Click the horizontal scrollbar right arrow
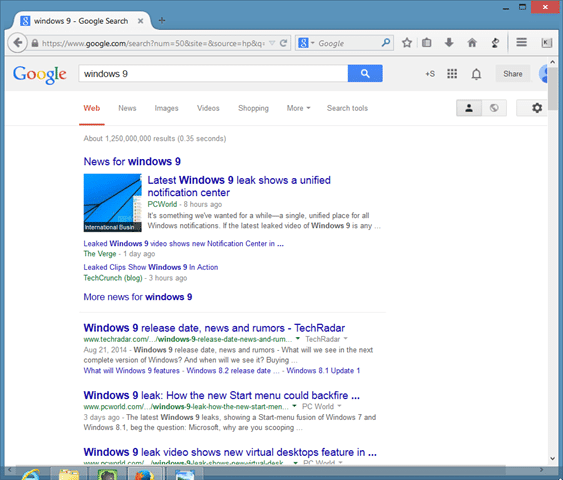Image resolution: width=563 pixels, height=480 pixels. [x=541, y=469]
